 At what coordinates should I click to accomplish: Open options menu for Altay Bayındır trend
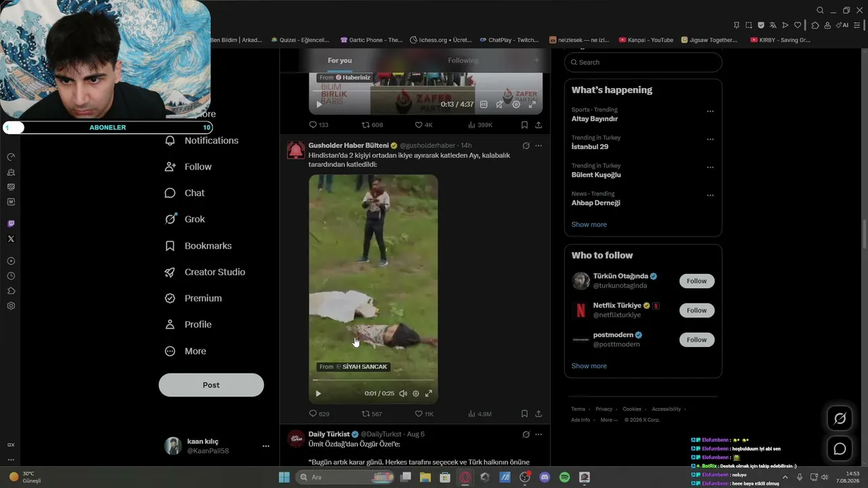(x=710, y=111)
